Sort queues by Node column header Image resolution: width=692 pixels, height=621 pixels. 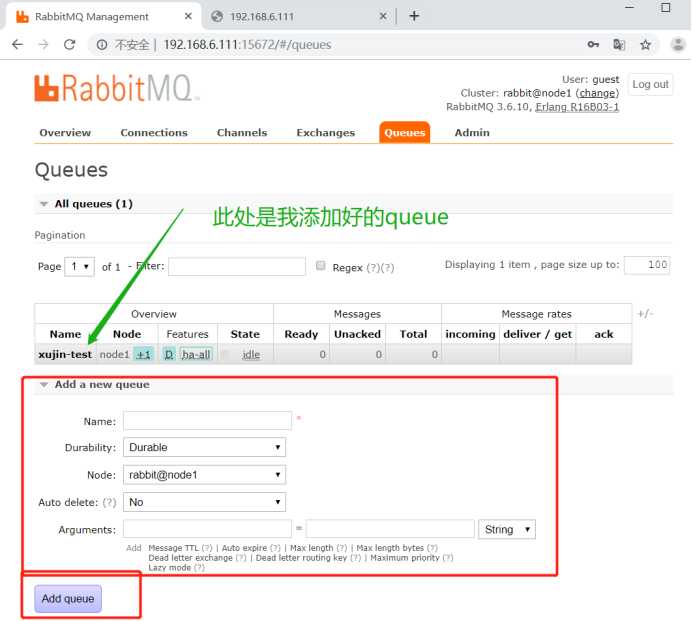coord(127,334)
